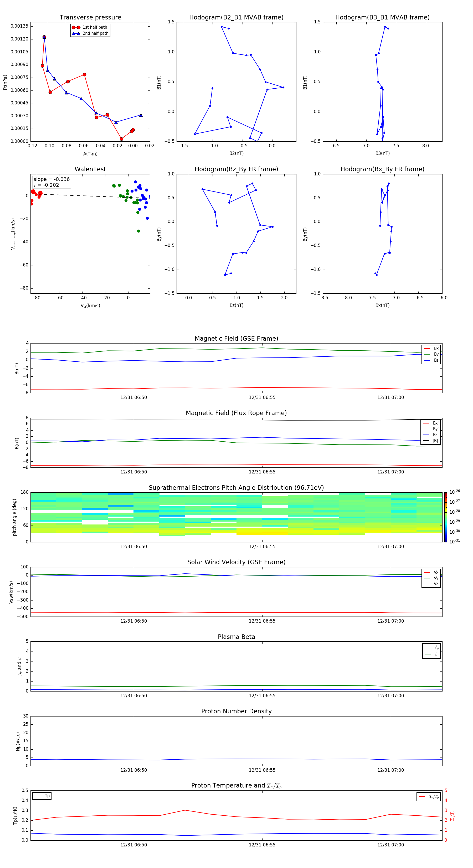Click the "Hodogram(Bx_By FR frame)" title
Image resolution: width=473 pixels, height=868 pixels.
pyautogui.click(x=382, y=169)
